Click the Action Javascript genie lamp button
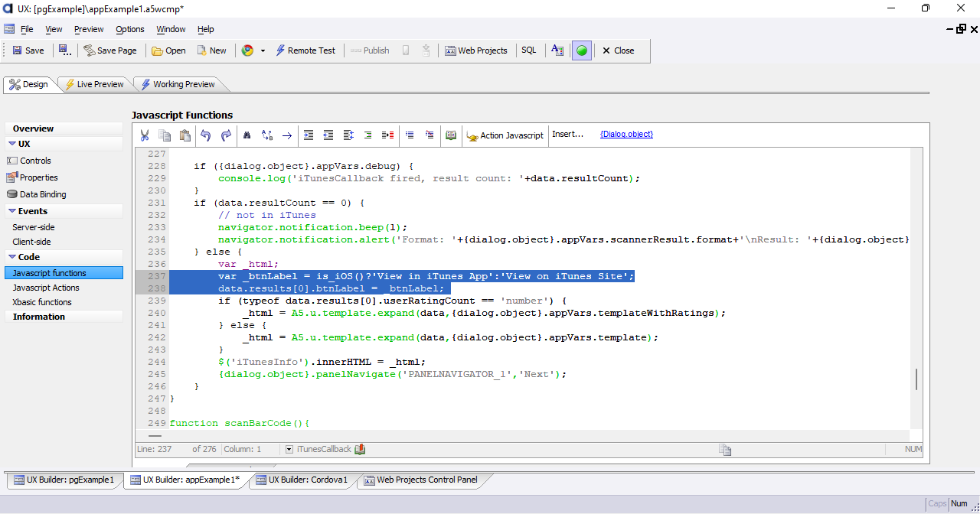This screenshot has width=980, height=514. coord(505,135)
